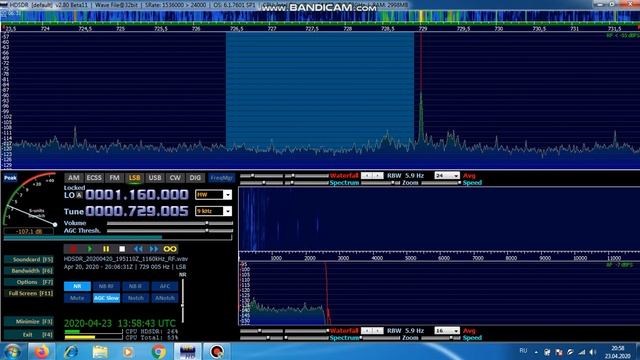Click the Tune frequency display 0000.729.005
The height and width of the screenshot is (360, 640).
click(x=137, y=211)
